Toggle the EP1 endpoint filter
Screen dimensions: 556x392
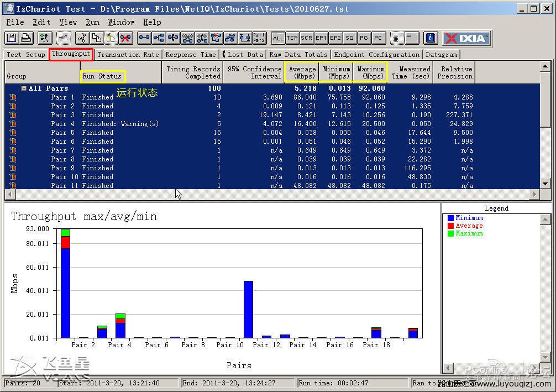pyautogui.click(x=321, y=38)
